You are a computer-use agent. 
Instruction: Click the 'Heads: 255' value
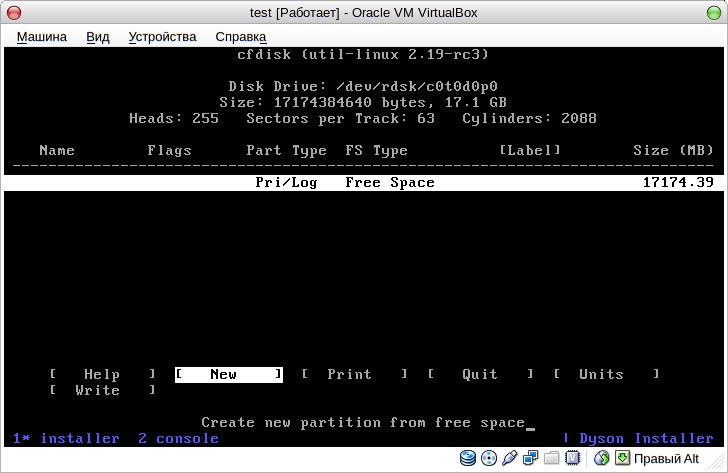click(x=174, y=118)
